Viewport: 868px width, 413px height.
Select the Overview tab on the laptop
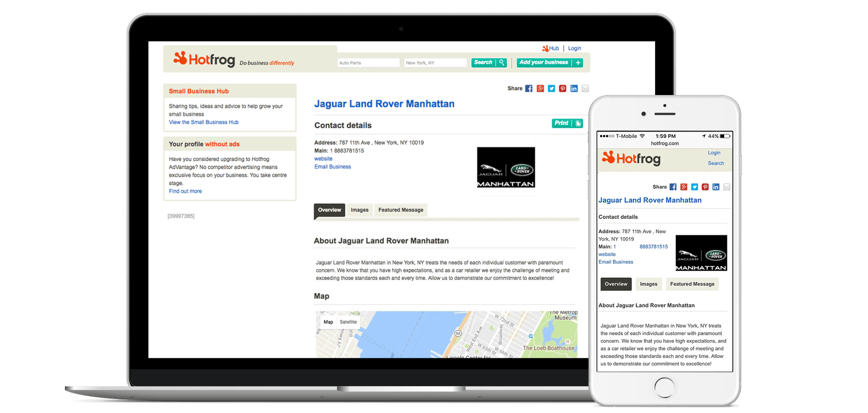tap(329, 210)
